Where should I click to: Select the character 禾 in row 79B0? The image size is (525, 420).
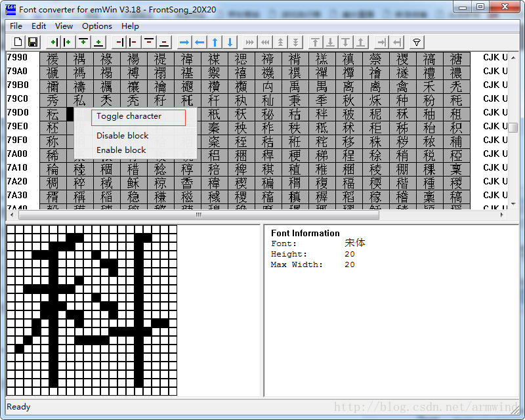(429, 87)
